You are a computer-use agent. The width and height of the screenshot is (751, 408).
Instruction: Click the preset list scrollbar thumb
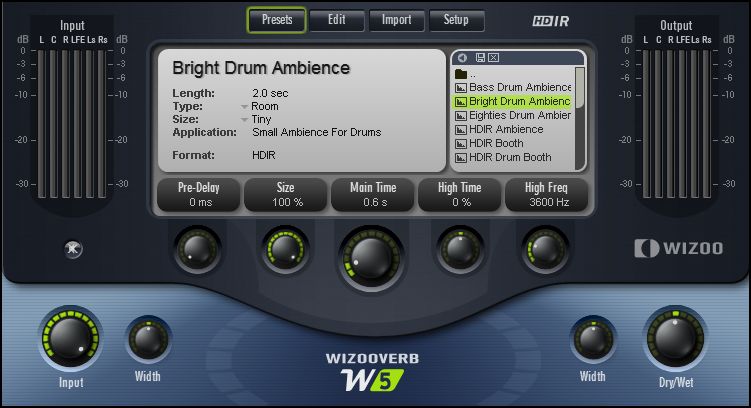(580, 88)
